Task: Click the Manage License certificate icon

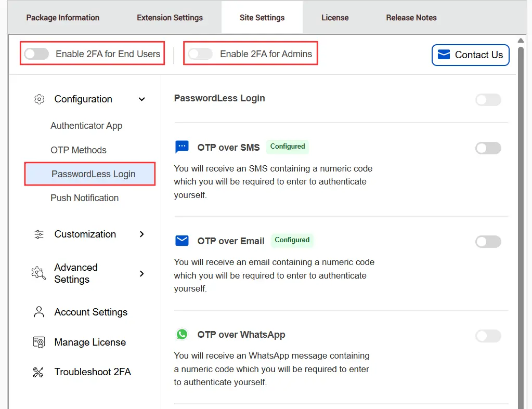Action: (x=38, y=342)
